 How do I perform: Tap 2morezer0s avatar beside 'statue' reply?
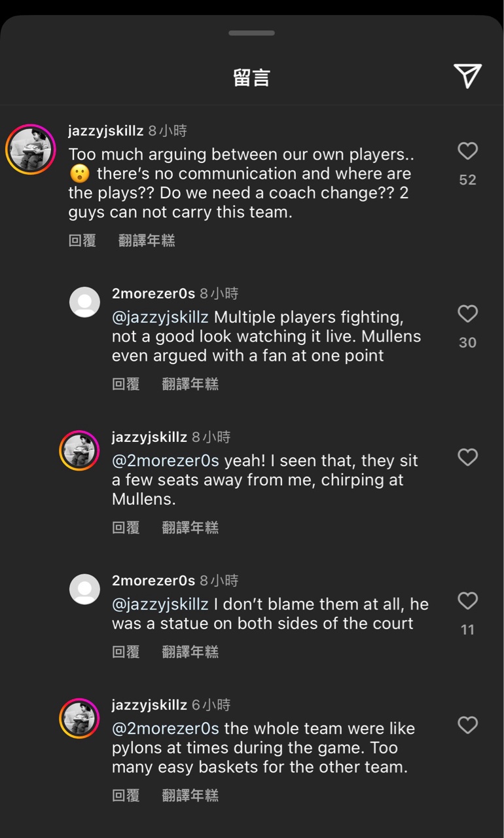[84, 589]
